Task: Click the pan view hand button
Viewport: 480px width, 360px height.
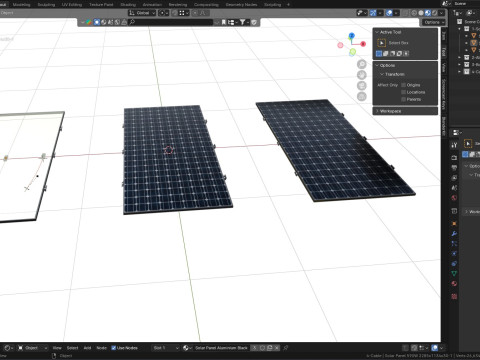Action: tap(362, 75)
